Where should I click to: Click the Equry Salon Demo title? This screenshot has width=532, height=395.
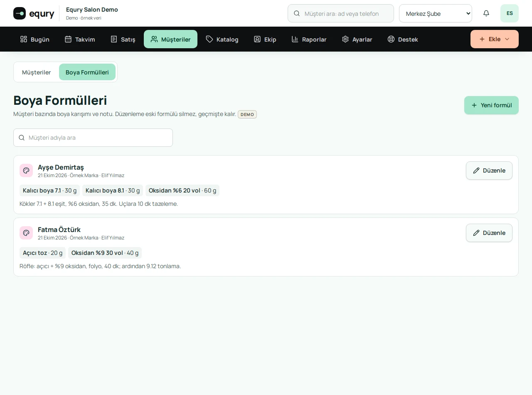[92, 10]
